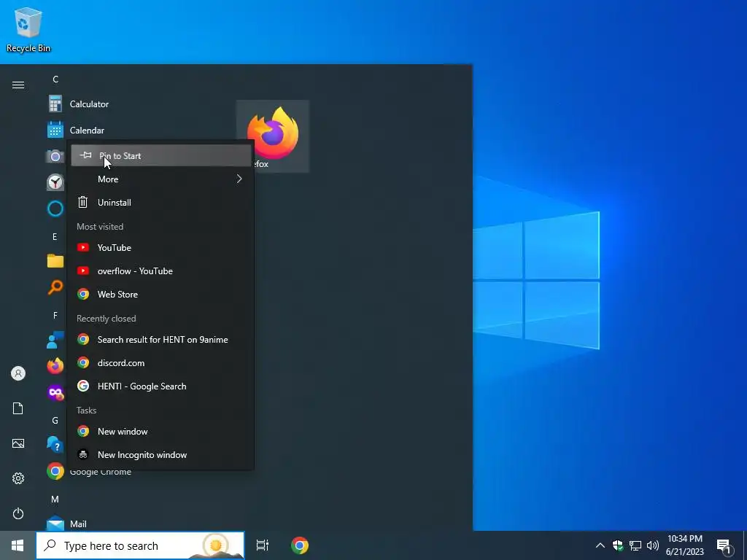Image resolution: width=747 pixels, height=560 pixels.
Task: Choose Uninstall from the context menu
Action: tap(161, 203)
